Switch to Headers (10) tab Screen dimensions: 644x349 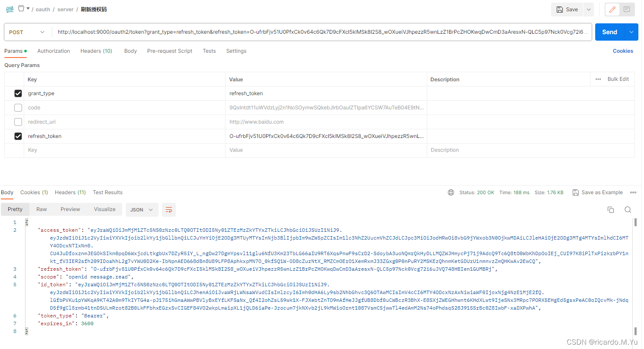pyautogui.click(x=96, y=51)
